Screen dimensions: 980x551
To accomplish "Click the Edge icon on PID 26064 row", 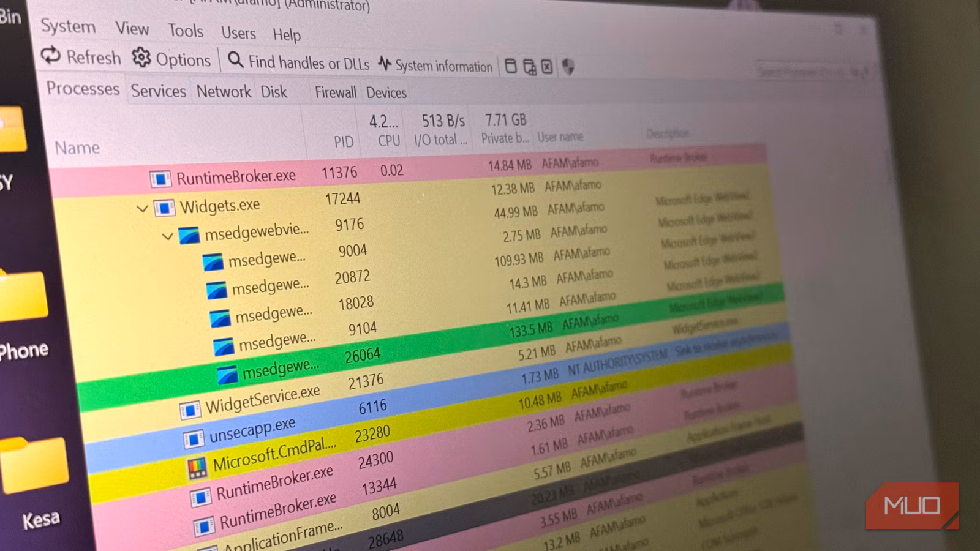I will (x=227, y=375).
